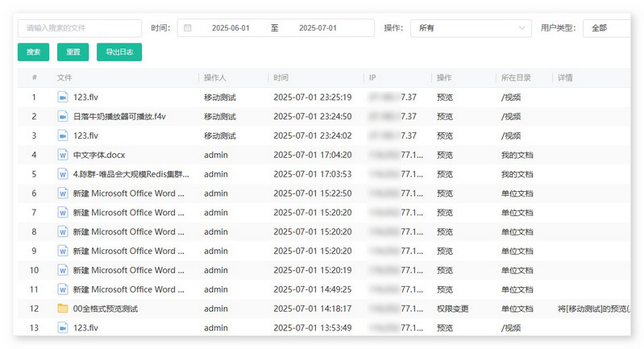Click folder name 00全格式预览测试
The height and width of the screenshot is (349, 644).
(x=106, y=309)
